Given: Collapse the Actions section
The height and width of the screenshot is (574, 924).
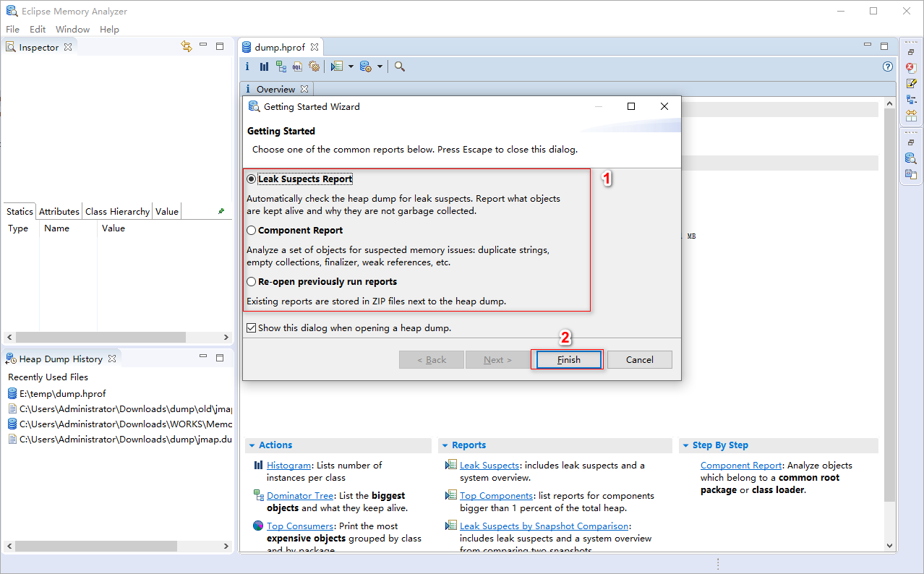Looking at the screenshot, I should 251,445.
